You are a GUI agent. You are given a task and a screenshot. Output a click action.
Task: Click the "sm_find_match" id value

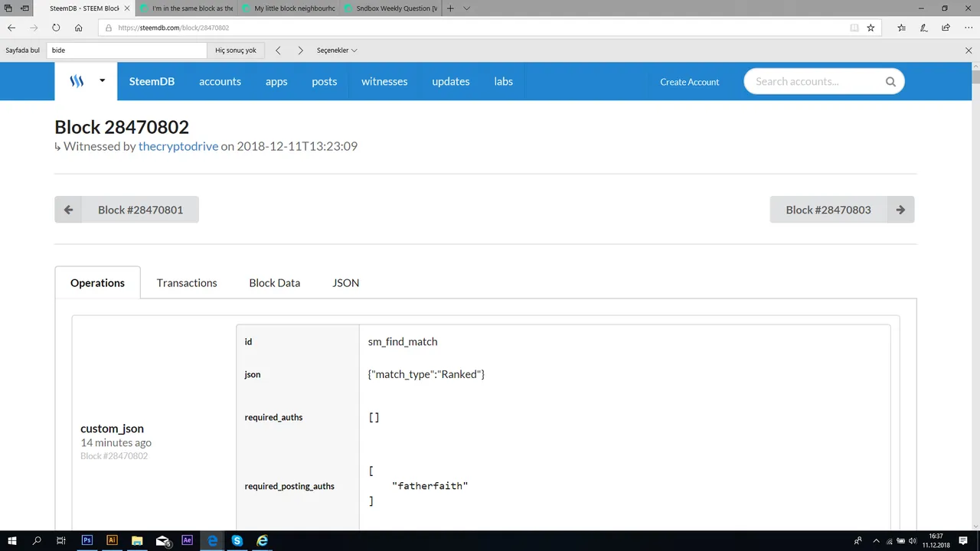point(403,341)
